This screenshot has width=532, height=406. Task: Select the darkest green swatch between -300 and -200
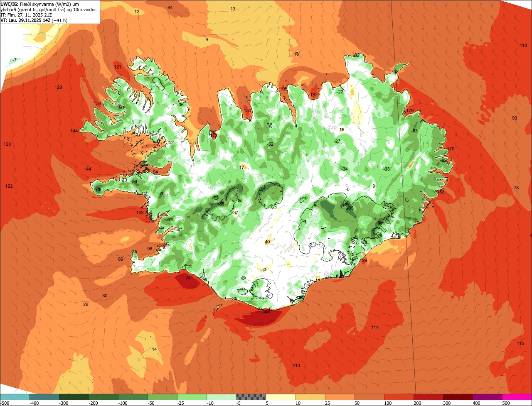[74, 397]
